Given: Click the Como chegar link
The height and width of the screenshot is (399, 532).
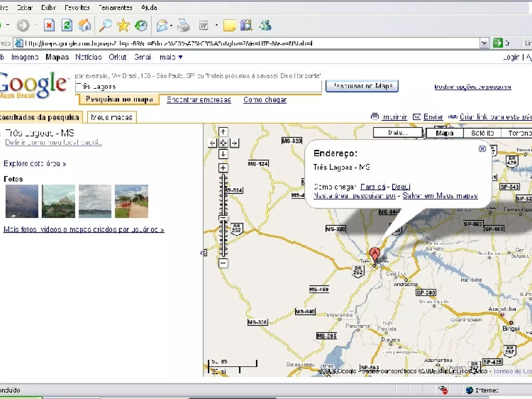Looking at the screenshot, I should coord(265,100).
